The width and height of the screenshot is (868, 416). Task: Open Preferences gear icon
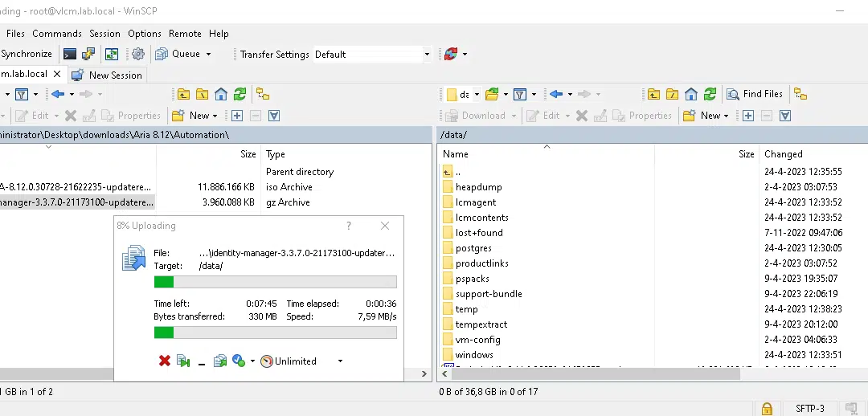point(138,54)
